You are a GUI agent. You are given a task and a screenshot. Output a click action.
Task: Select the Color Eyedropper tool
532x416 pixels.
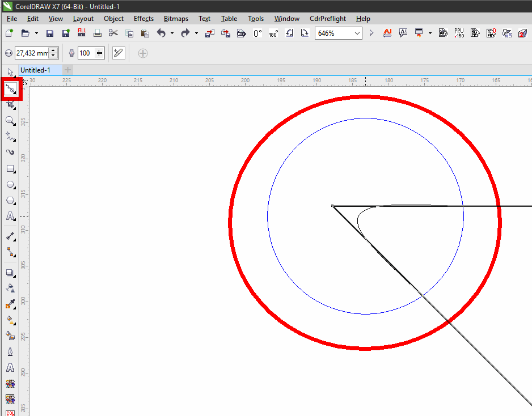coord(10,304)
